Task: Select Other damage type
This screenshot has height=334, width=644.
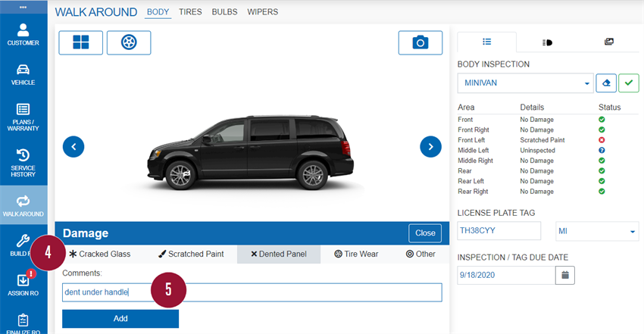Action: [420, 254]
